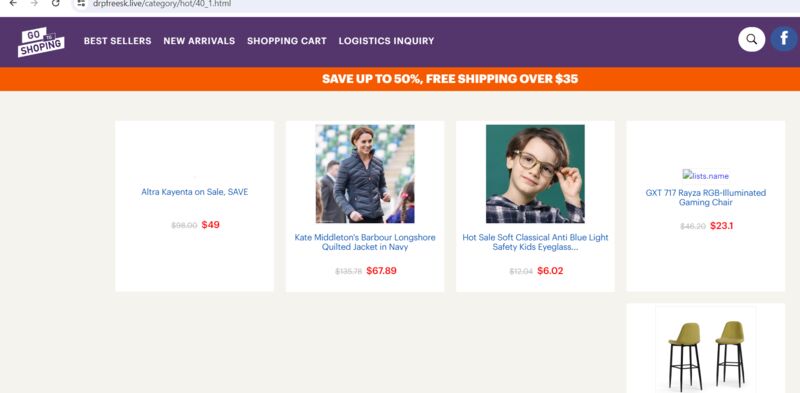Go back with browser back arrow
Image resolution: width=800 pixels, height=393 pixels.
pyautogui.click(x=13, y=3)
